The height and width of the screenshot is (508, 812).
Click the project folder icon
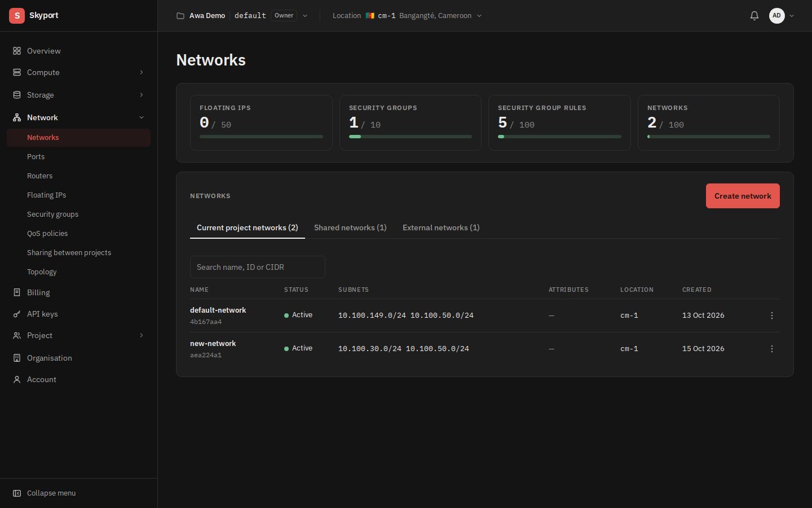(x=180, y=16)
